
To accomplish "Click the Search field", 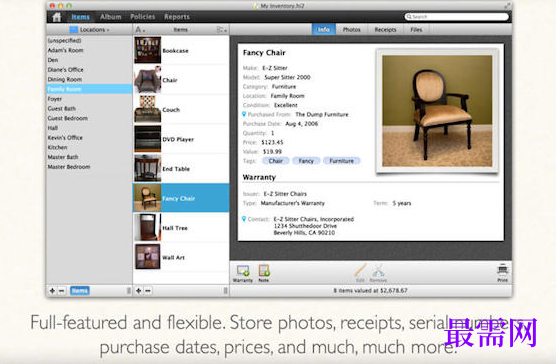I will (456, 17).
